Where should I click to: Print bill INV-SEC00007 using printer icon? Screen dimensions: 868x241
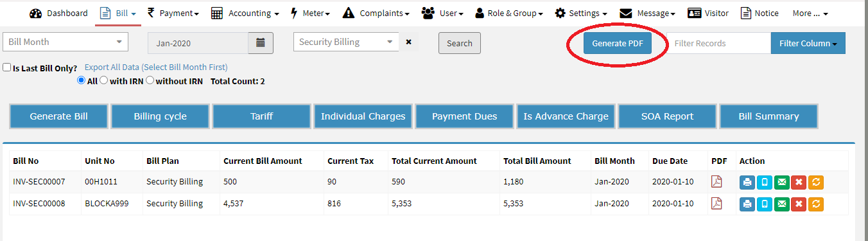[747, 183]
